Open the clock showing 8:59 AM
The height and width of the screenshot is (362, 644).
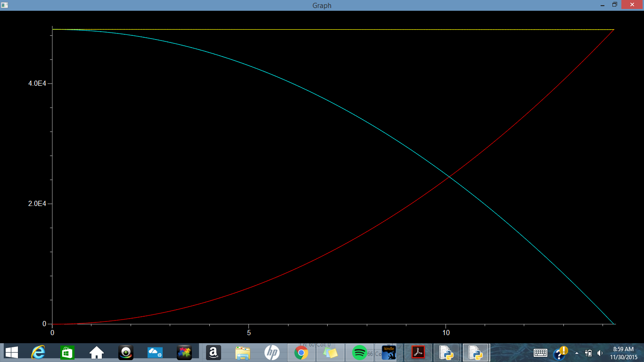pos(623,353)
